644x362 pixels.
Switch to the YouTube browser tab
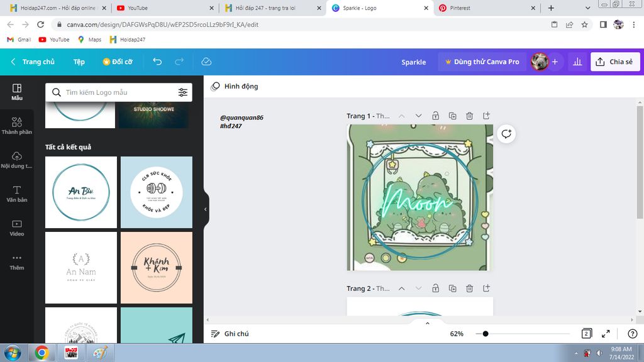tap(164, 8)
